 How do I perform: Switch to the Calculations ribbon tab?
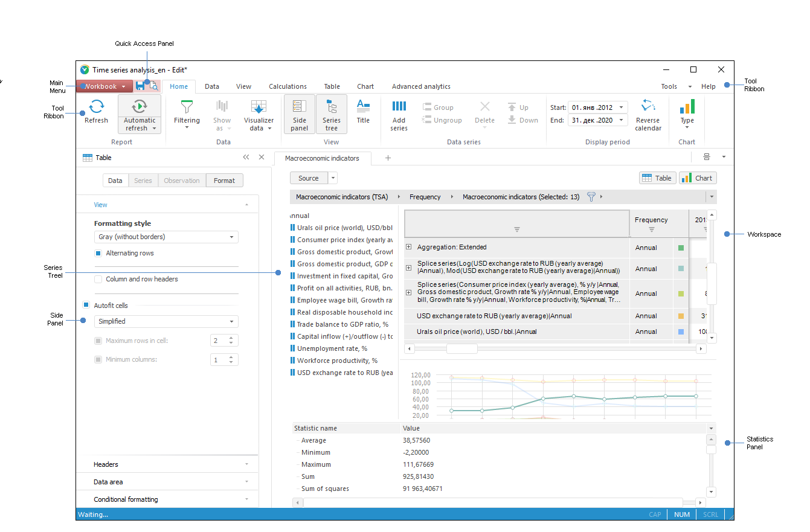click(288, 86)
